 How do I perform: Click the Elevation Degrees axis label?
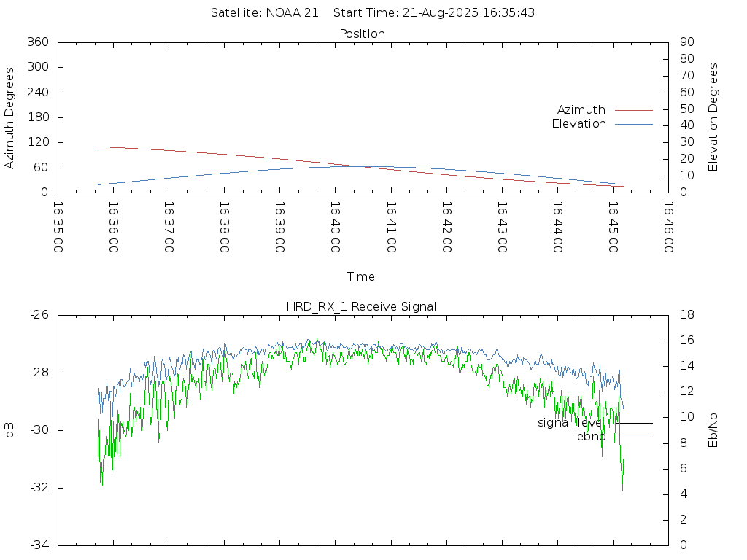pos(713,117)
